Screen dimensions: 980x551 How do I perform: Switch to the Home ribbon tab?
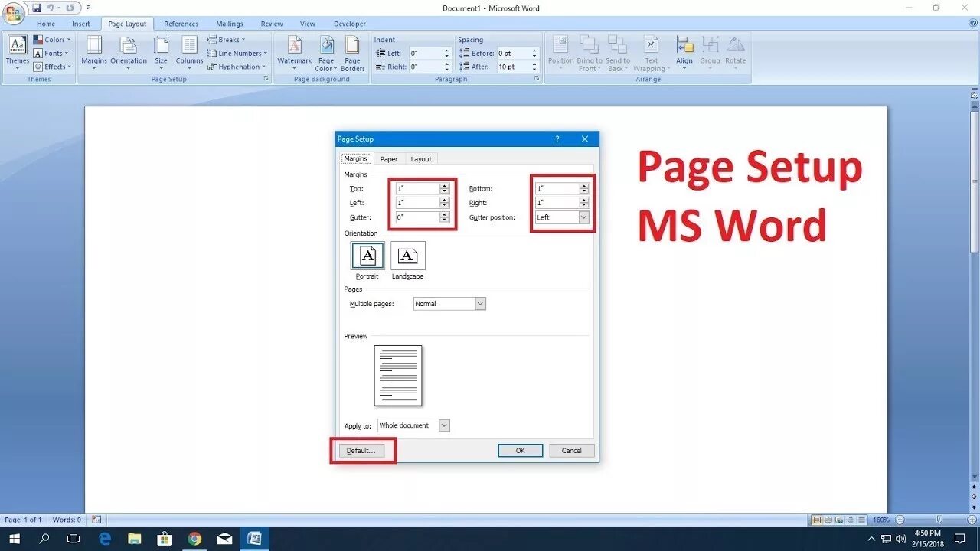(46, 24)
